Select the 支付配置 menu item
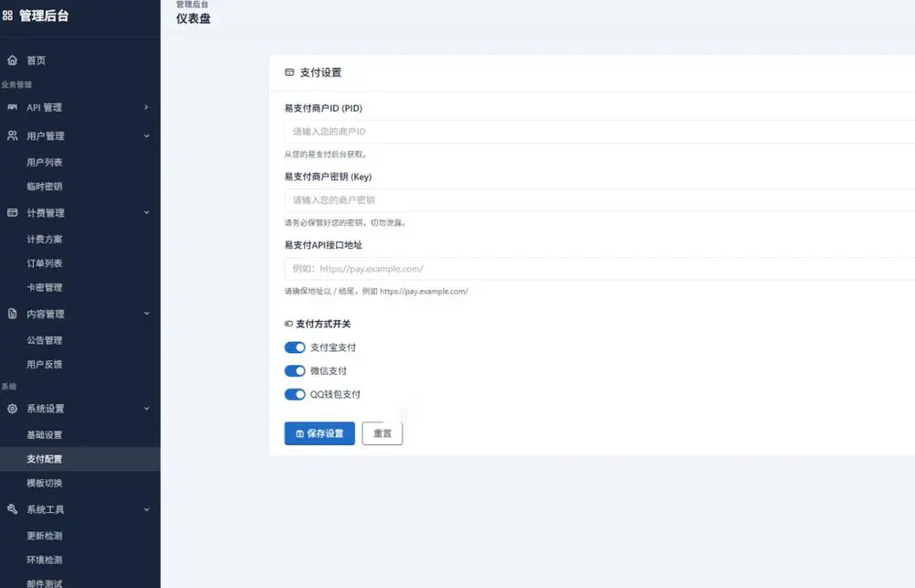 (x=80, y=459)
